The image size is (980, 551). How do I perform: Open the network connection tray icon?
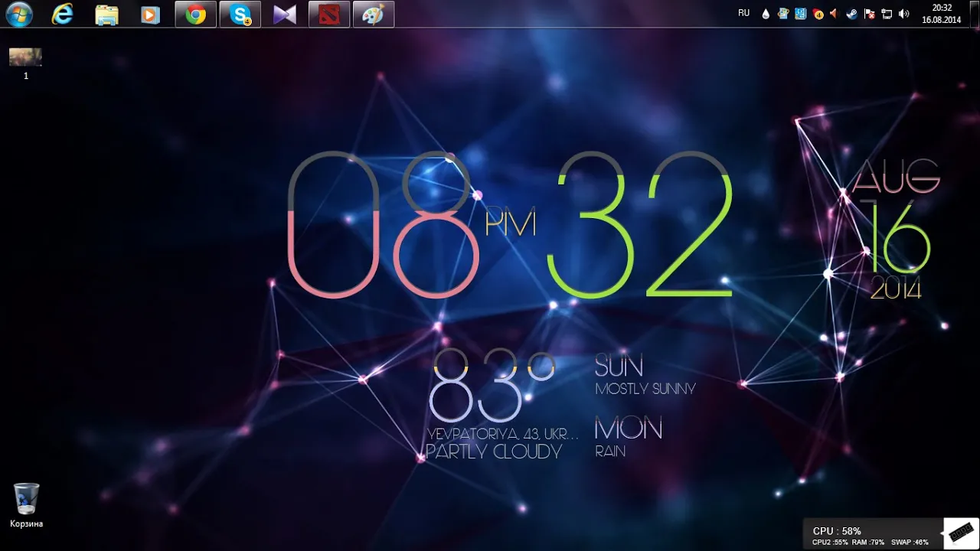coord(887,14)
